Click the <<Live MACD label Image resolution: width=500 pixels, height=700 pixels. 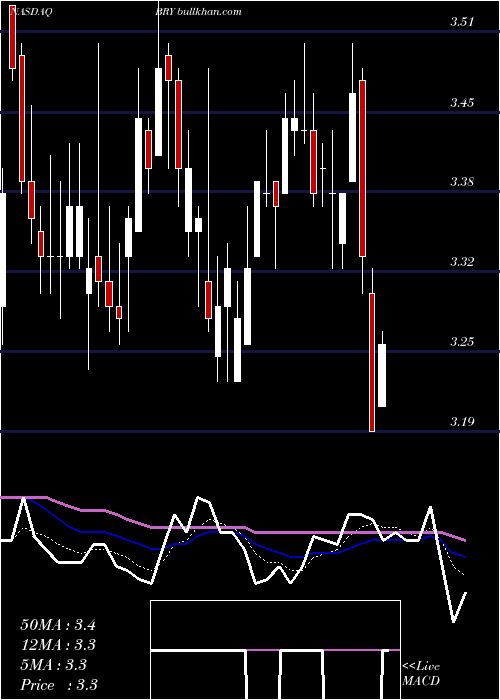click(421, 674)
